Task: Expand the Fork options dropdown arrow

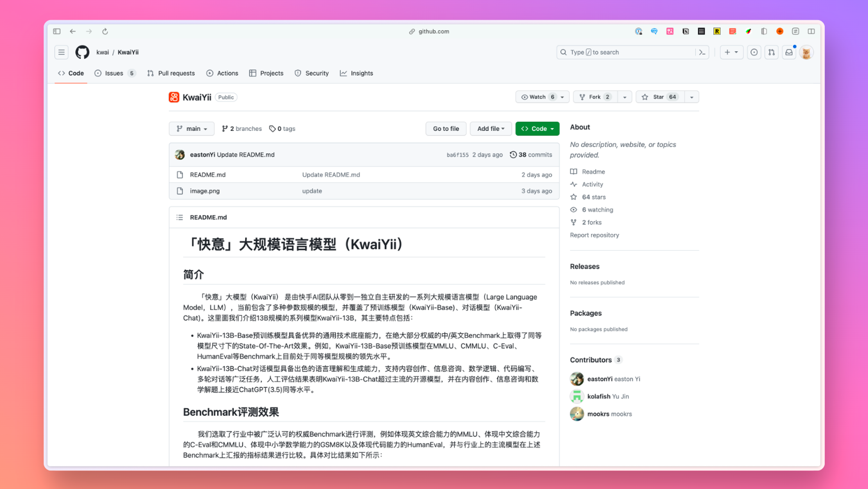Action: coord(625,97)
